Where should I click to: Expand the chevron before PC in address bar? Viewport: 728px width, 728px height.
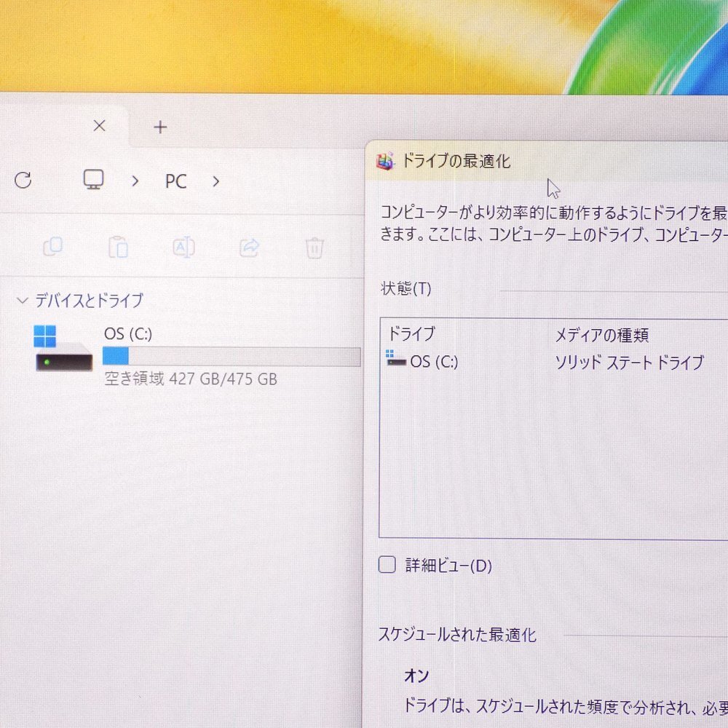click(x=135, y=181)
